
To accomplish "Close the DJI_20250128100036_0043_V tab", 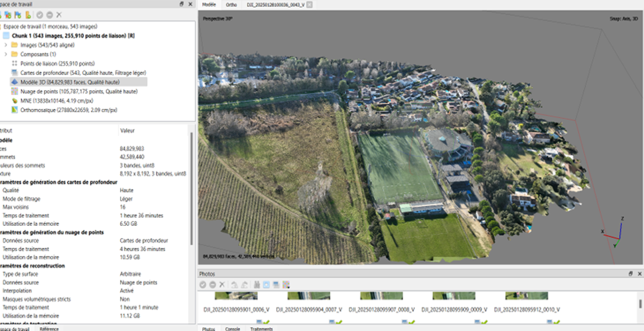I will pos(309,4).
